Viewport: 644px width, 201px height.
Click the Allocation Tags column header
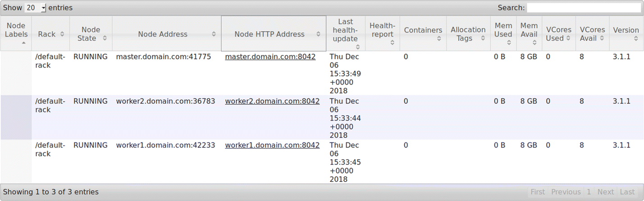tap(468, 34)
